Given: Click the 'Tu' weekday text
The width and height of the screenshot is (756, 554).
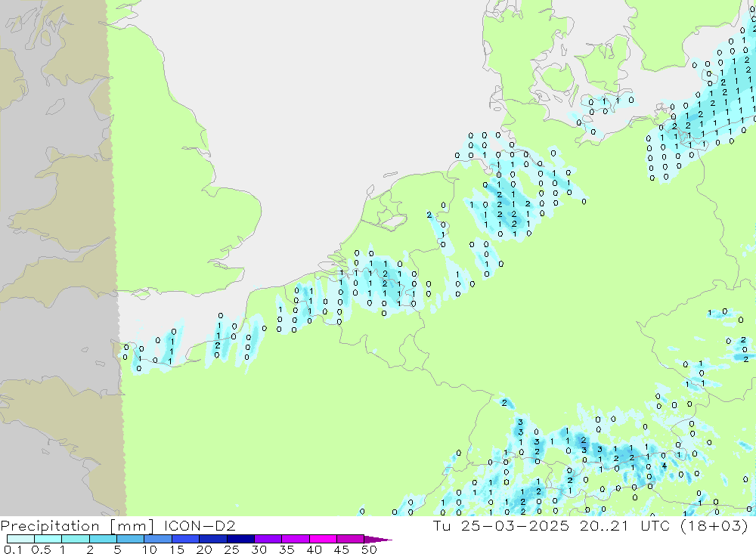Looking at the screenshot, I should tap(442, 525).
